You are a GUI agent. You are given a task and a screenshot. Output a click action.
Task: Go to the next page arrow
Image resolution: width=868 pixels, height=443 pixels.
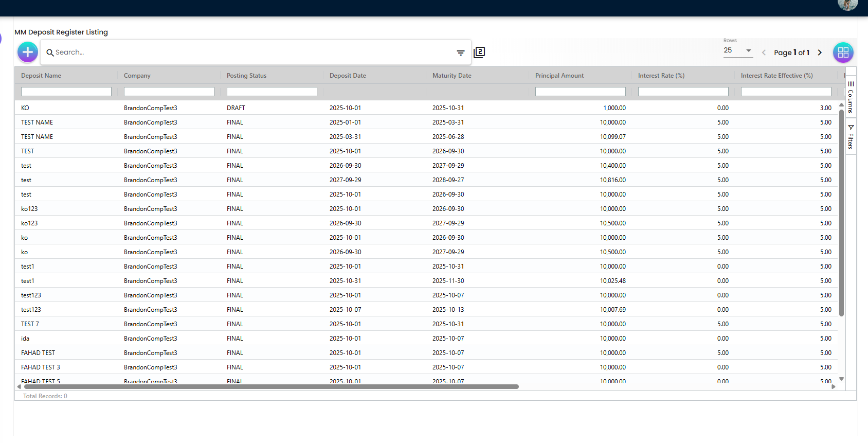click(820, 52)
